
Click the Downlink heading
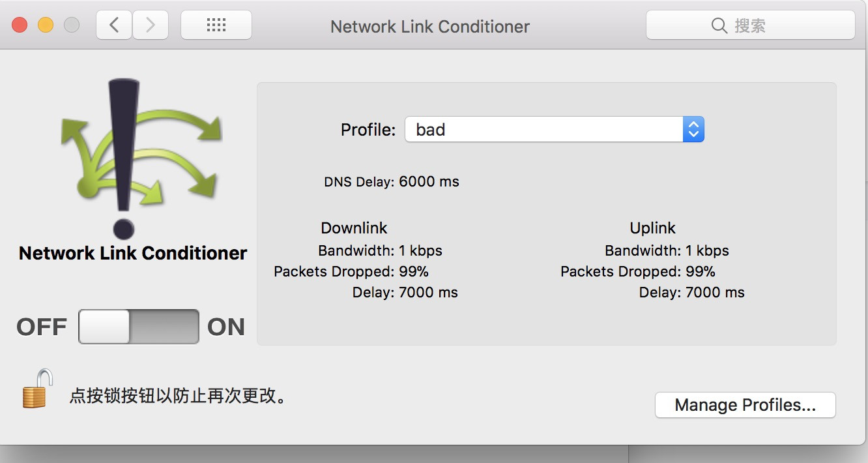(x=354, y=228)
